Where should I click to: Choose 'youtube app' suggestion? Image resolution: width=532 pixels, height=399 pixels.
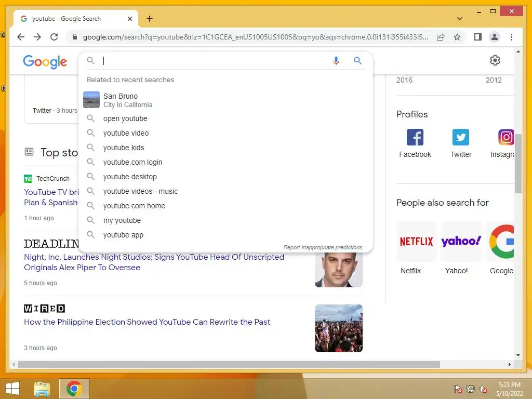[x=225, y=235]
